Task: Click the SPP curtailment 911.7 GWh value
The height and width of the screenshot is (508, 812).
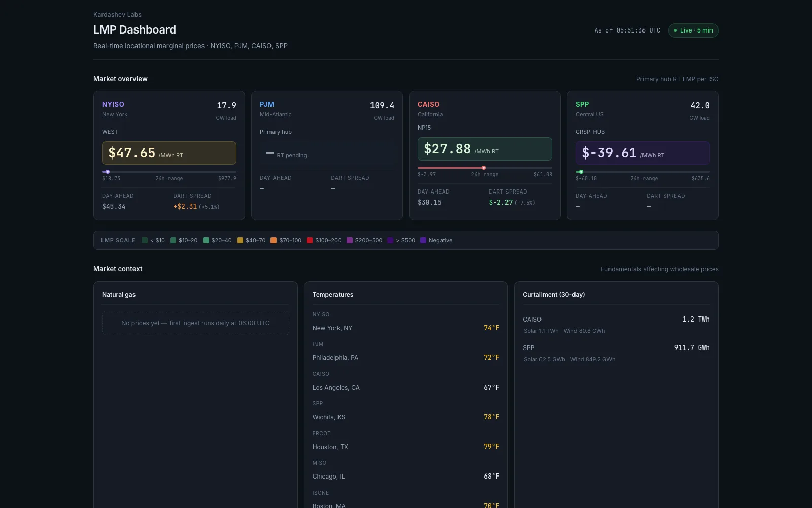Action: 692,348
